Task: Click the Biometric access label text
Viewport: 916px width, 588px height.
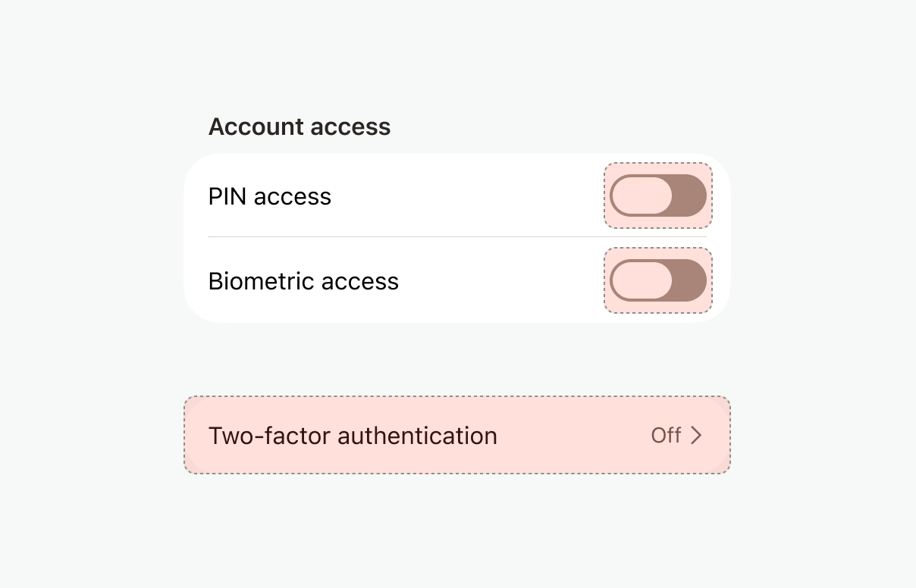Action: (303, 281)
